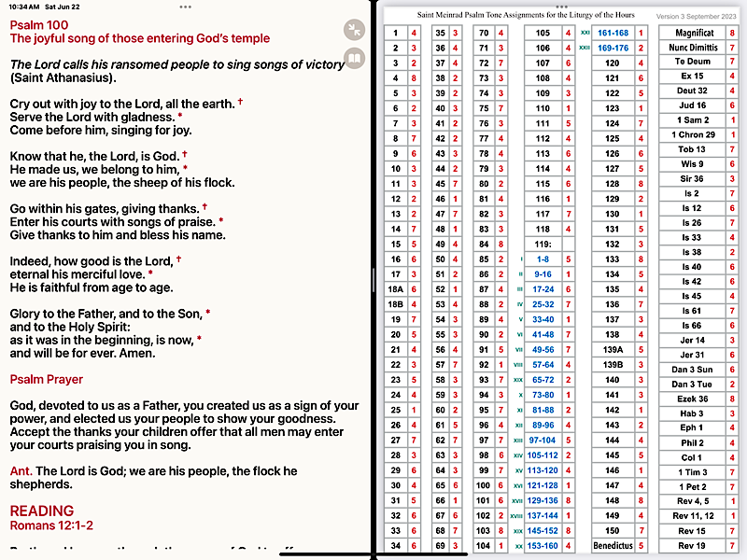Viewport: 747px width, 560px height.
Task: Click the Hab 3 canticle cell
Action: (694, 413)
